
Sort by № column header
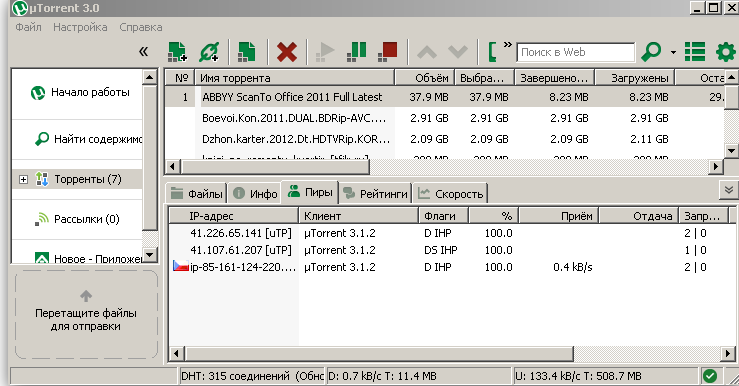(x=181, y=78)
